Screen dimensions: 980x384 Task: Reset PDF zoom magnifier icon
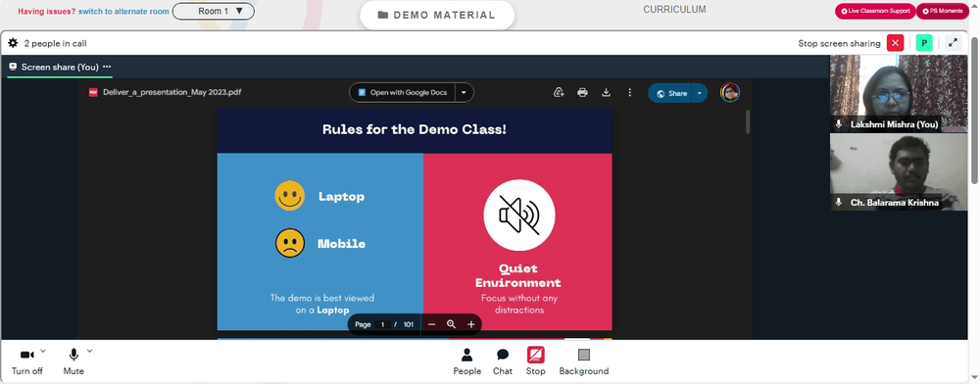(x=451, y=324)
